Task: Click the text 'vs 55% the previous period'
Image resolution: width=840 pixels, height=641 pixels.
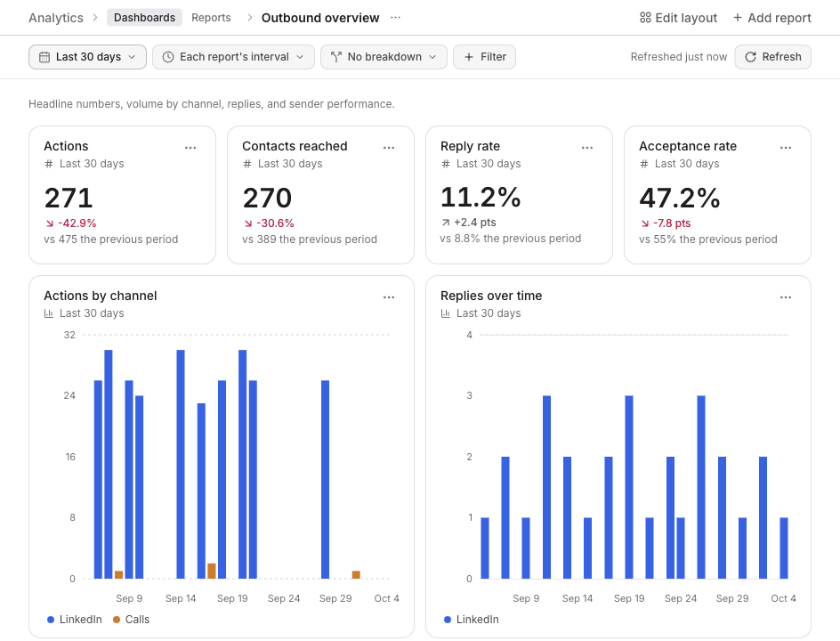Action: 708,239
